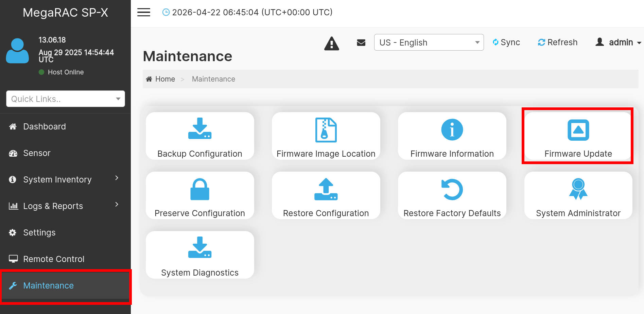Select Remote Control in the sidebar
The width and height of the screenshot is (644, 314).
point(65,259)
